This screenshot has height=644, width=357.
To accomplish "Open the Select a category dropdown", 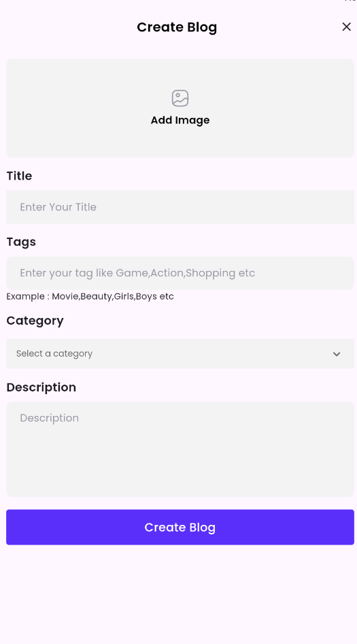I will [x=180, y=353].
